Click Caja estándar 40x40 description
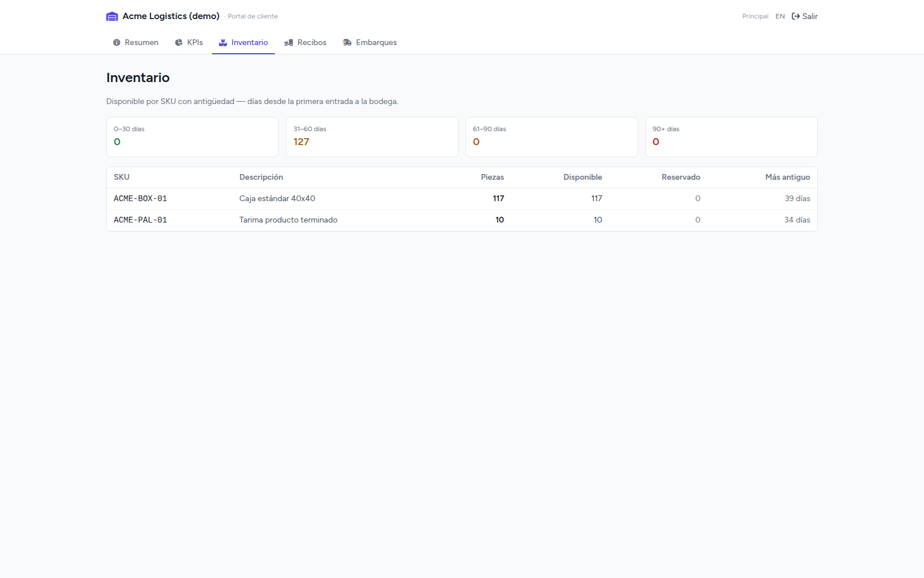924x578 pixels. pos(277,199)
